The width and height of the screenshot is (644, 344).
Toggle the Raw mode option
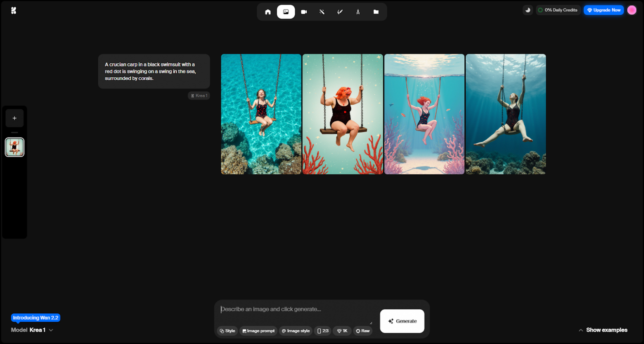(x=363, y=331)
